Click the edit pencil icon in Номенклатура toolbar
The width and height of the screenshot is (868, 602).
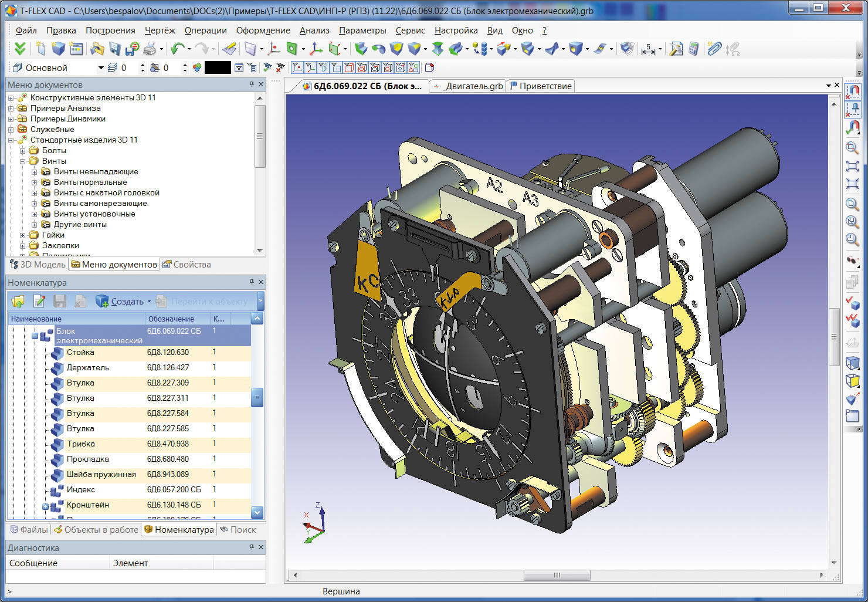tap(39, 302)
